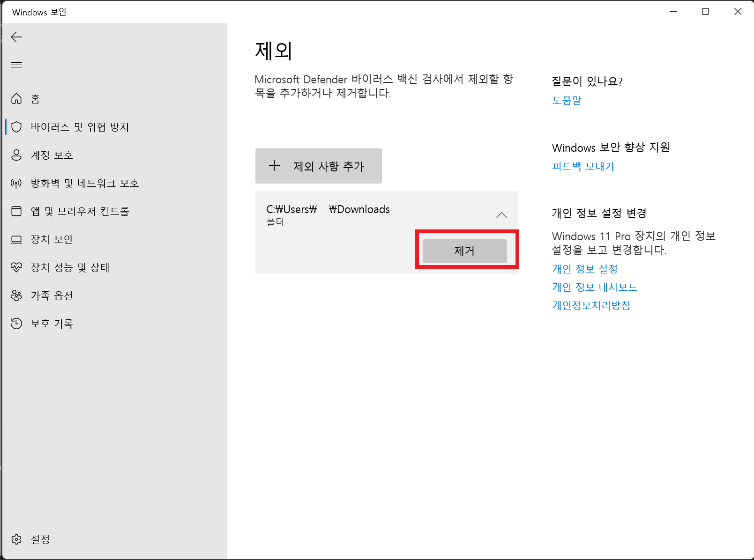Maximize the Windows 보안 window

point(705,12)
